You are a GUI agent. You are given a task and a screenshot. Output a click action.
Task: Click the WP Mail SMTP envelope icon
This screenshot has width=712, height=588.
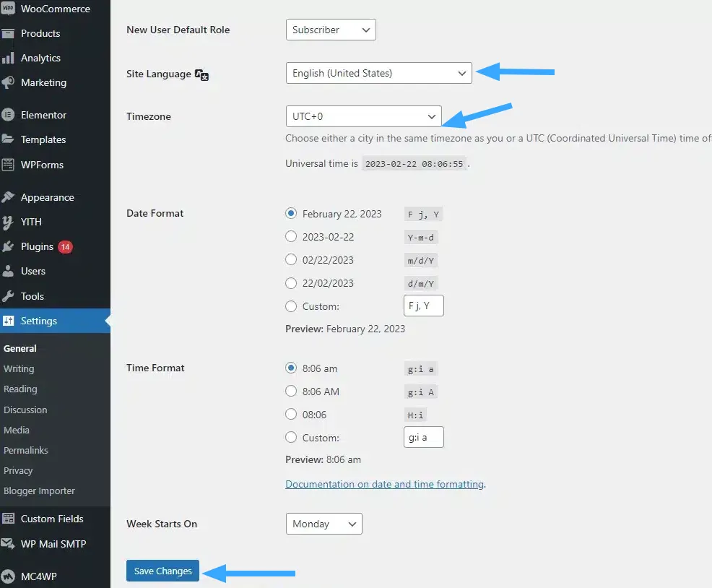[9, 544]
